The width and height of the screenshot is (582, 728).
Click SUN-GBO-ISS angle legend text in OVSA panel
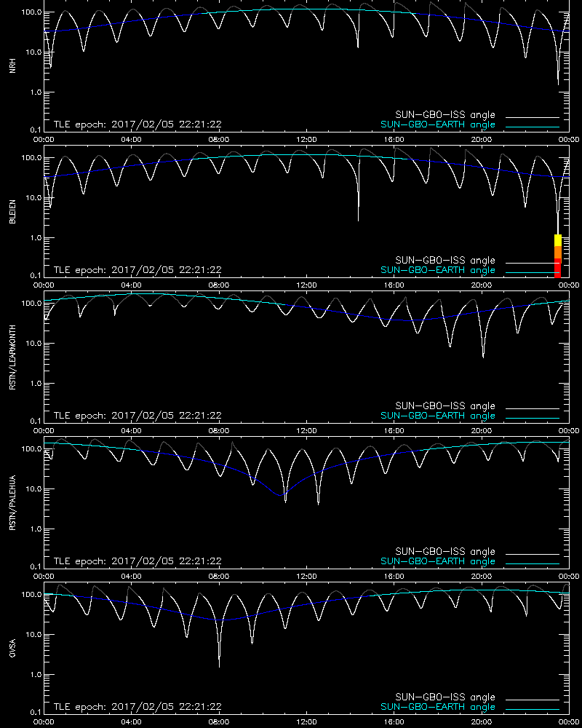(445, 697)
